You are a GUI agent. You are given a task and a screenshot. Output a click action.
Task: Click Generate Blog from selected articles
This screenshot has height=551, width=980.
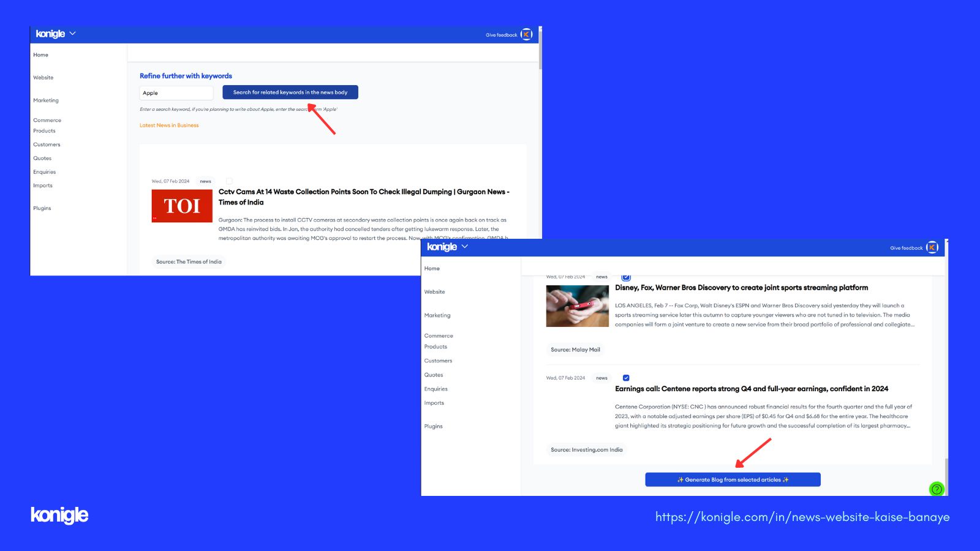(x=733, y=480)
